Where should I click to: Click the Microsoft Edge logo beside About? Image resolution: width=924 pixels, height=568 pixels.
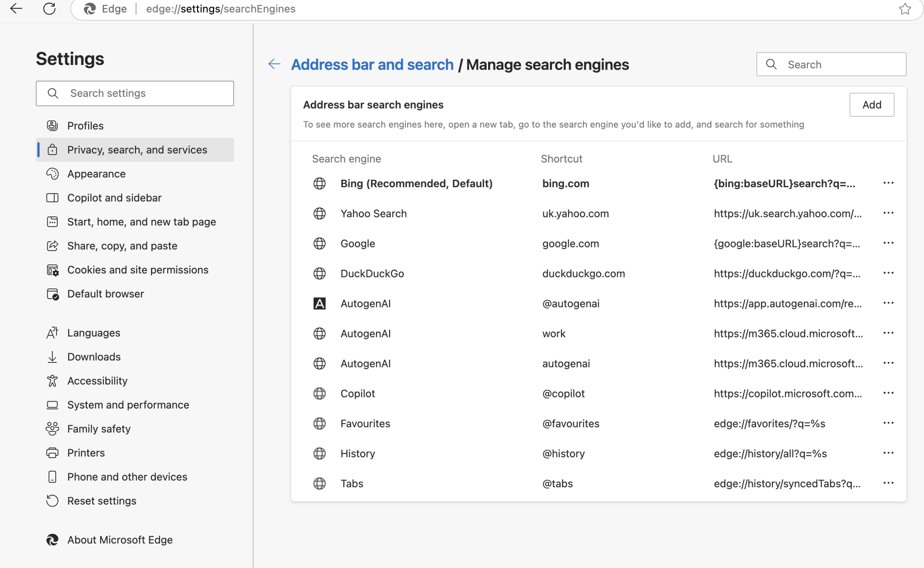(x=52, y=540)
